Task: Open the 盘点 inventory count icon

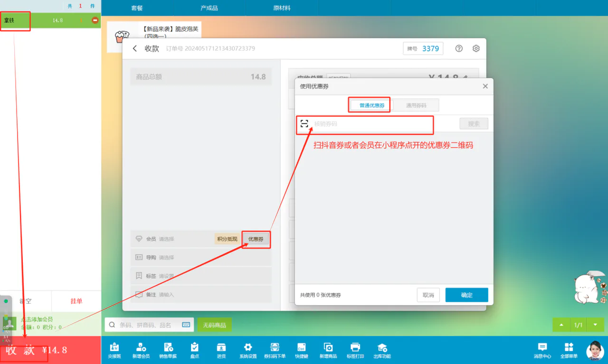Action: tap(194, 350)
